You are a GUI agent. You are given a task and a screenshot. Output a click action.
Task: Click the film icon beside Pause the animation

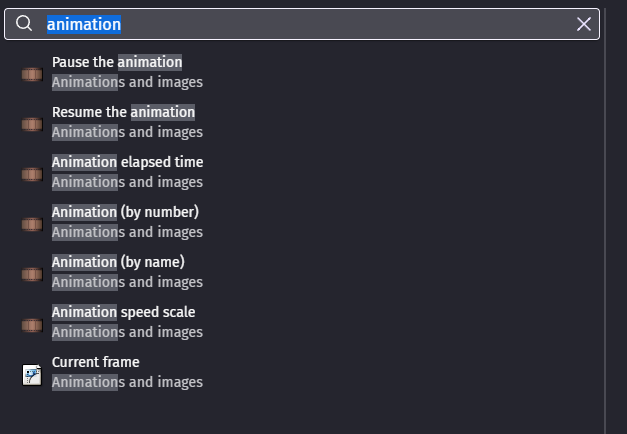(32, 73)
